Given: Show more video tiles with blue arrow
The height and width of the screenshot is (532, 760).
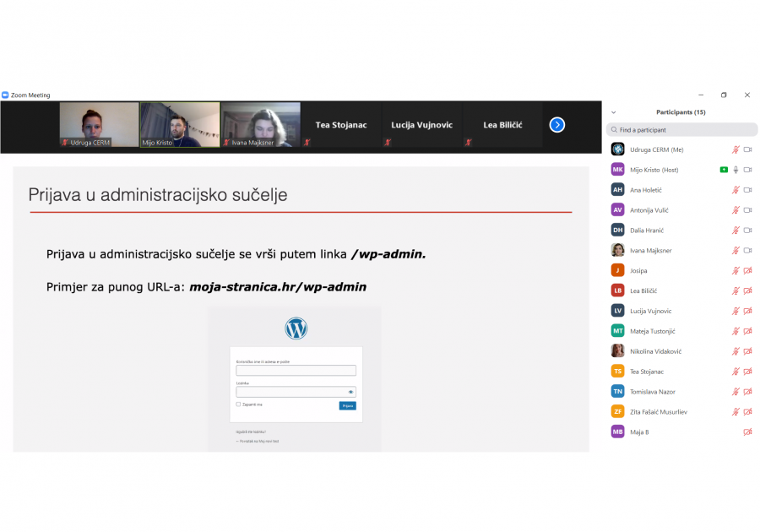Looking at the screenshot, I should pyautogui.click(x=556, y=125).
